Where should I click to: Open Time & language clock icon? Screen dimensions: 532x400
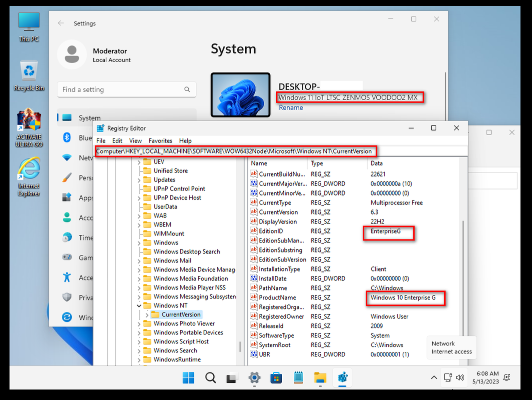click(x=67, y=237)
